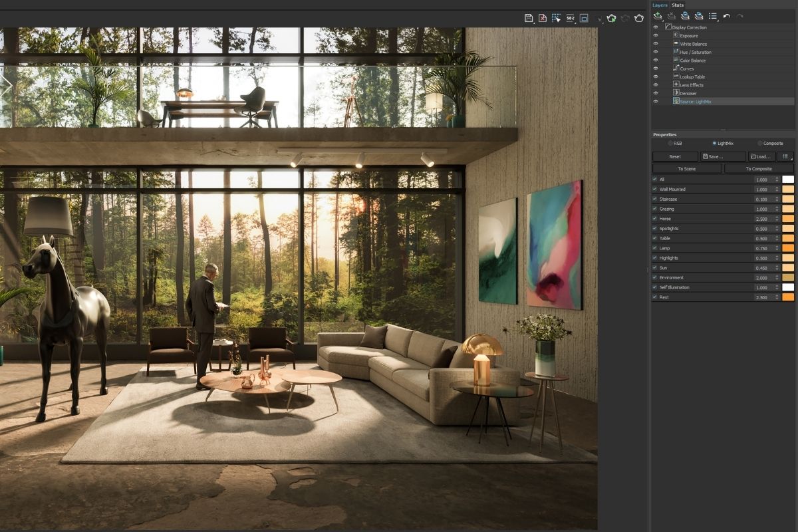Click the render last icon with green arrow
The width and height of the screenshot is (798, 532).
(x=611, y=18)
